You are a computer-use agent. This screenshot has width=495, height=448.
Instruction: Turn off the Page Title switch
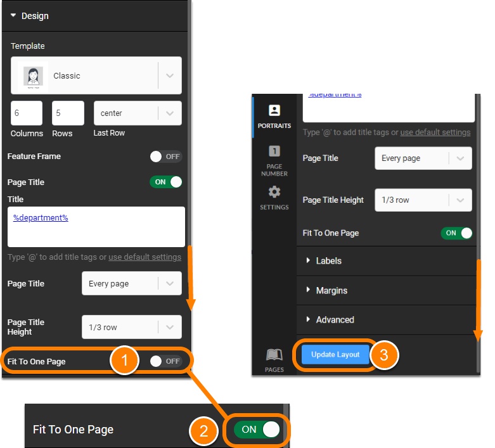[x=165, y=182]
